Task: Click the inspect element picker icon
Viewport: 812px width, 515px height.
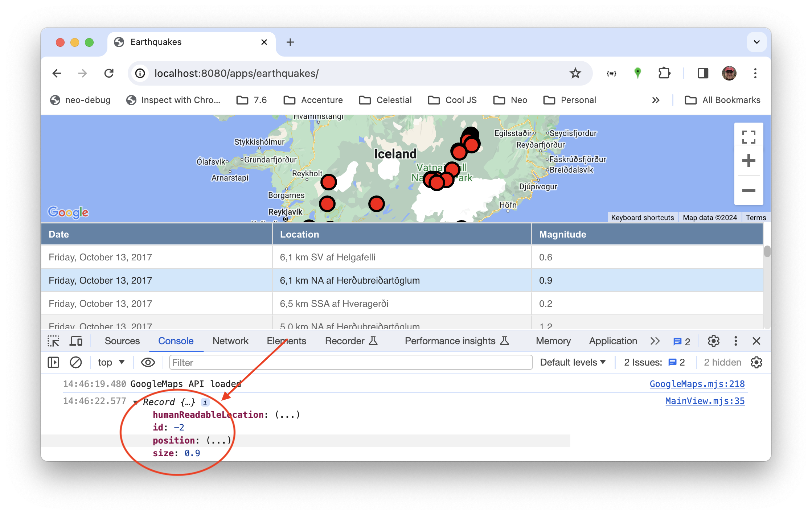Action: [x=53, y=341]
